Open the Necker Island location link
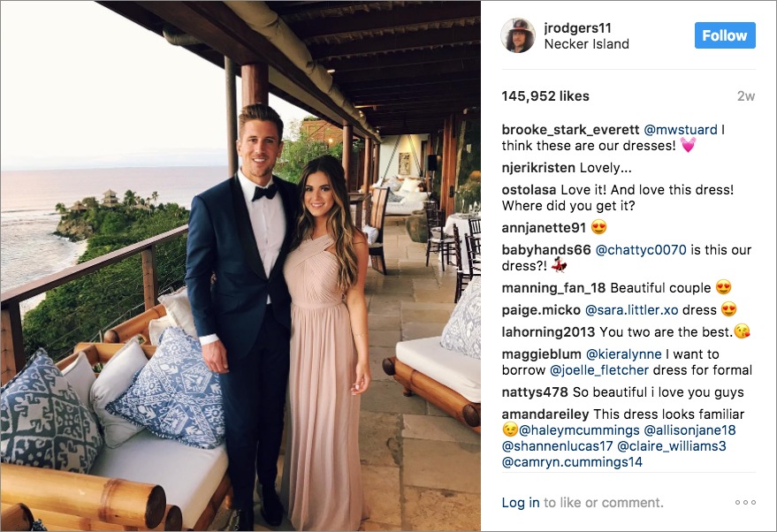 coord(586,44)
